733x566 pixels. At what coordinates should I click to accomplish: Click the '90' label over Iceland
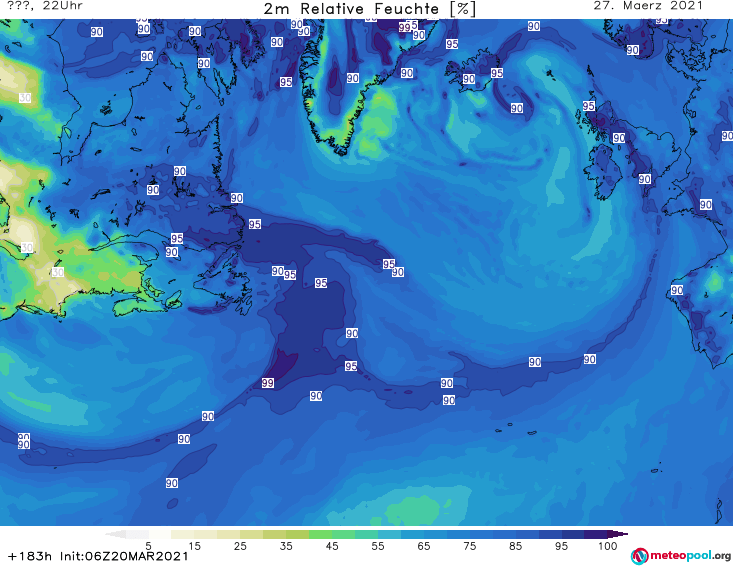coord(469,79)
